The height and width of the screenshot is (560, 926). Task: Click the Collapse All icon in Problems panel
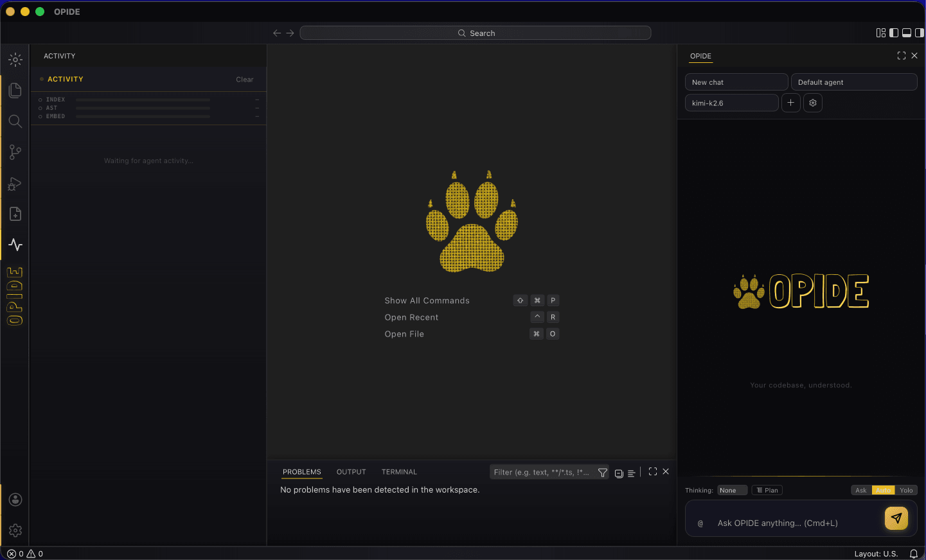[x=619, y=473]
